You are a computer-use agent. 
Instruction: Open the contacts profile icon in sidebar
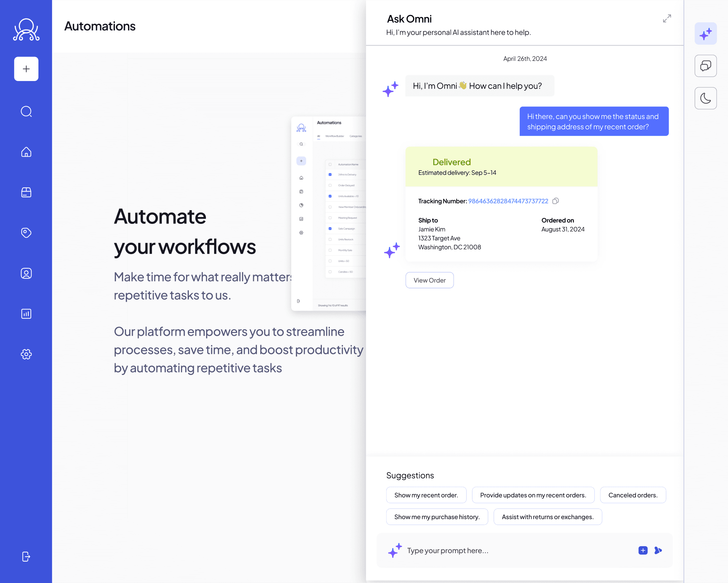pos(26,273)
